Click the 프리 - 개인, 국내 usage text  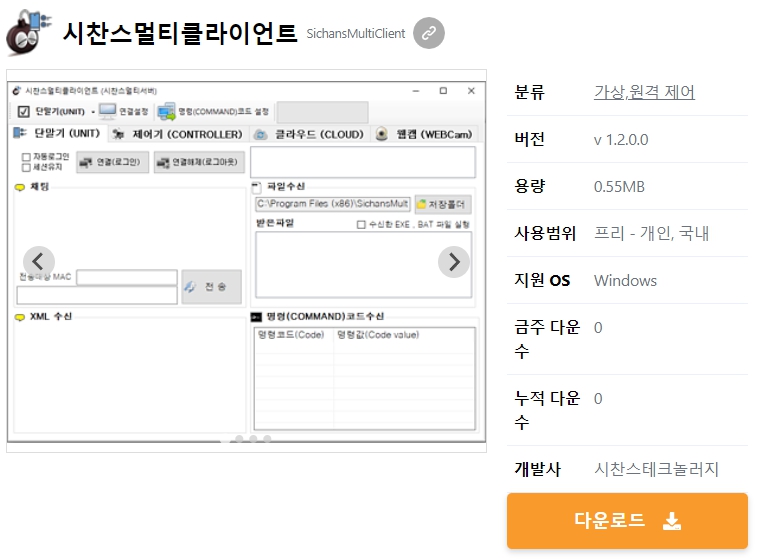651,233
